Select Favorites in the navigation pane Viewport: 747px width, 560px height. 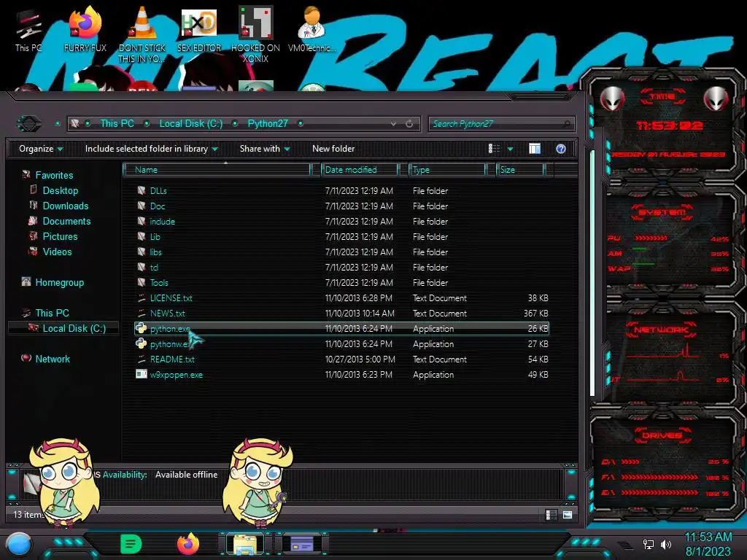[x=54, y=175]
